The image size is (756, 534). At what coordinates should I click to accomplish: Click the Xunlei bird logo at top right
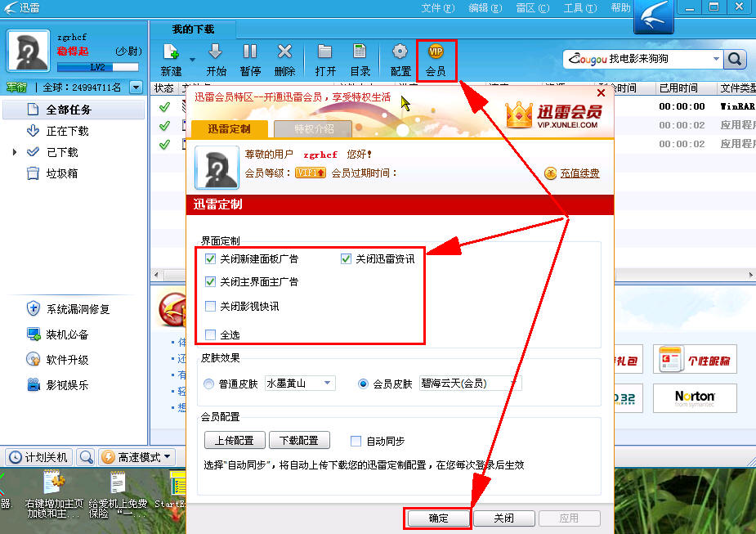[654, 17]
